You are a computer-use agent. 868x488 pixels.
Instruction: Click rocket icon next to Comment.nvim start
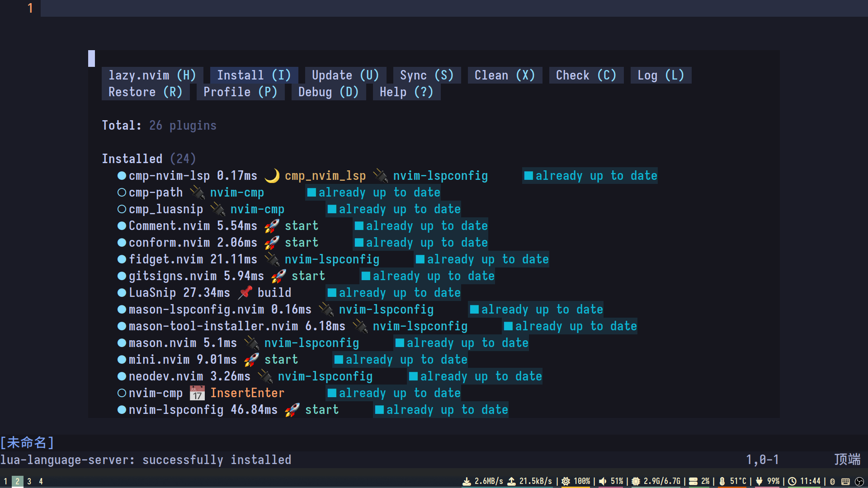click(x=272, y=226)
